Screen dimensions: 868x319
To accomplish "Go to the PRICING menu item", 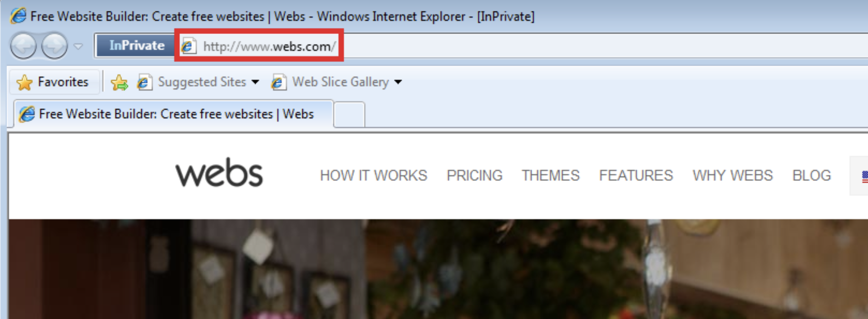I will [474, 176].
